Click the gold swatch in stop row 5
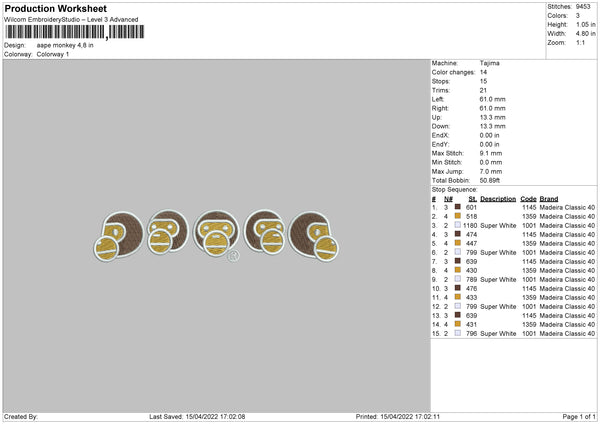 pos(457,243)
